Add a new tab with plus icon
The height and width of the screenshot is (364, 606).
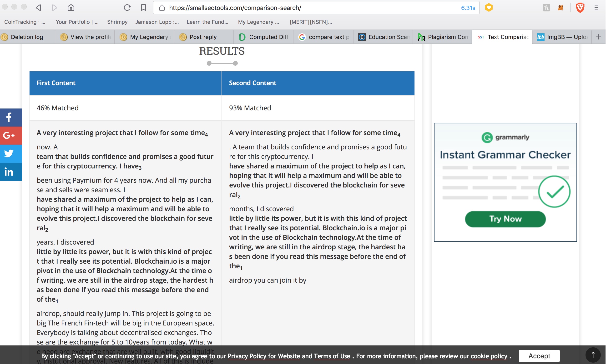(x=599, y=37)
